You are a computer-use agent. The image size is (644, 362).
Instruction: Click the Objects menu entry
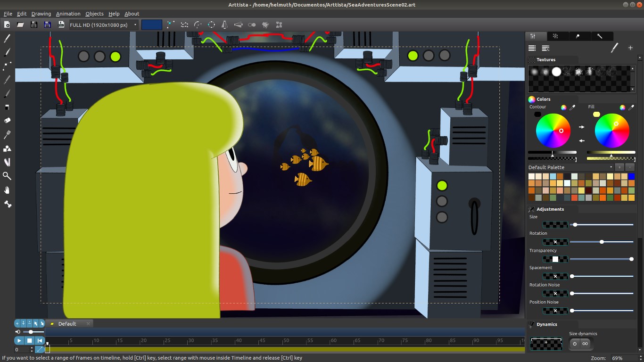pyautogui.click(x=94, y=14)
